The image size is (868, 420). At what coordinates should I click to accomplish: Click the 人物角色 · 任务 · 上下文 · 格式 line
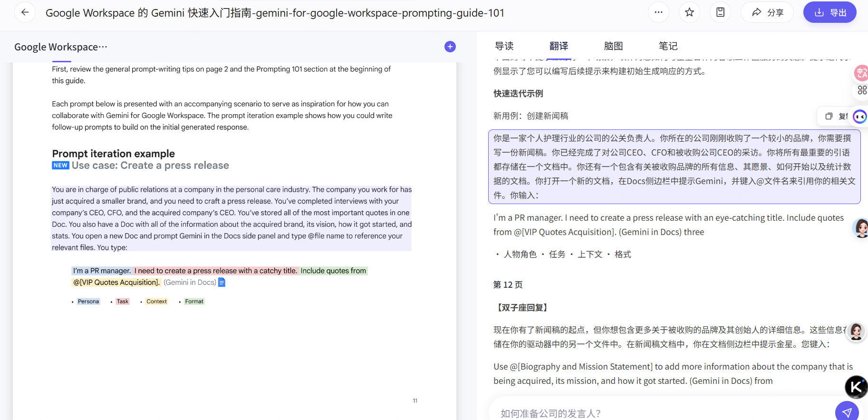(x=562, y=254)
